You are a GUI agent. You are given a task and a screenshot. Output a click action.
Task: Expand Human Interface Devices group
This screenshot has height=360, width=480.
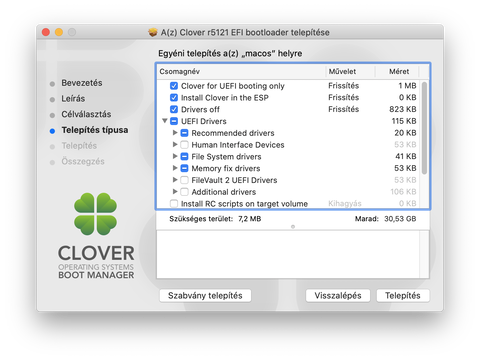coord(175,144)
